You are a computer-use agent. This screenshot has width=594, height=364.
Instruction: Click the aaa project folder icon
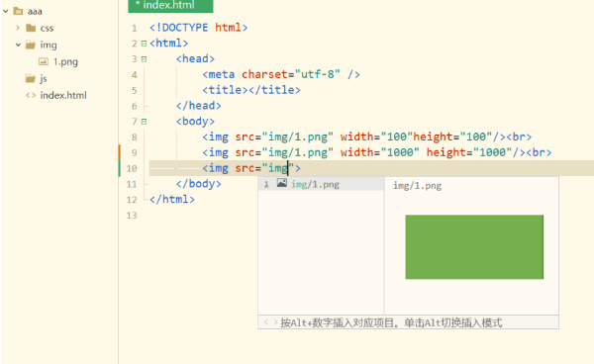click(18, 11)
